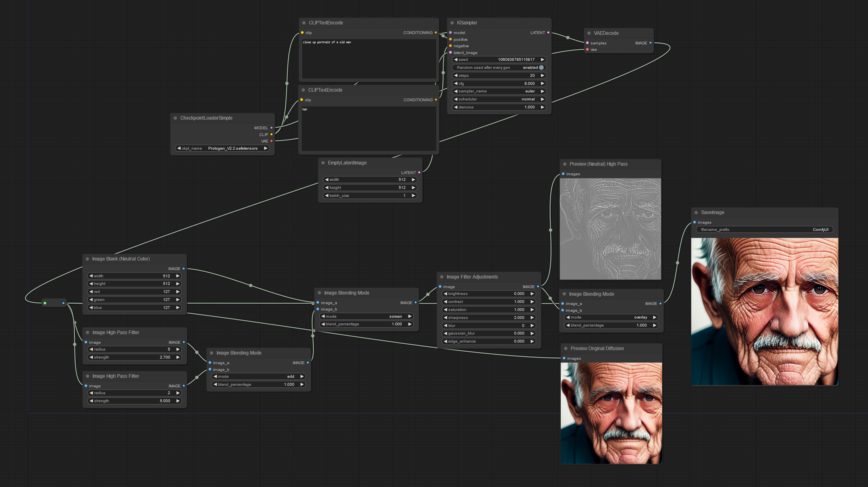Click the CheckpointLoaderSimple collapse dot
The image size is (868, 487).
175,118
